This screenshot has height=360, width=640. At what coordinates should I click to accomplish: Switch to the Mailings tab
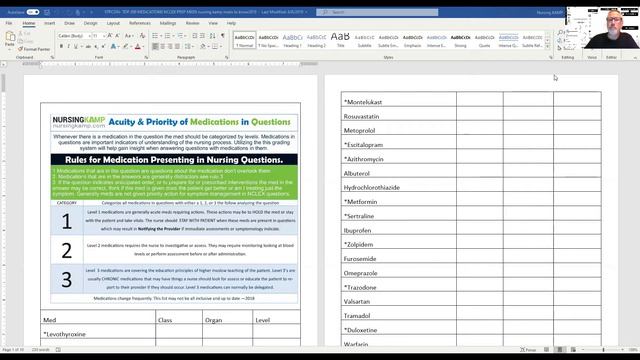click(168, 23)
